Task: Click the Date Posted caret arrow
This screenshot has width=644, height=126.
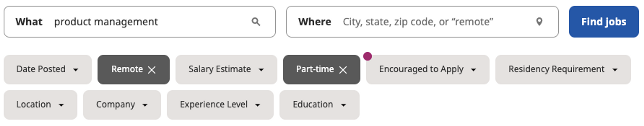Action: 75,70
